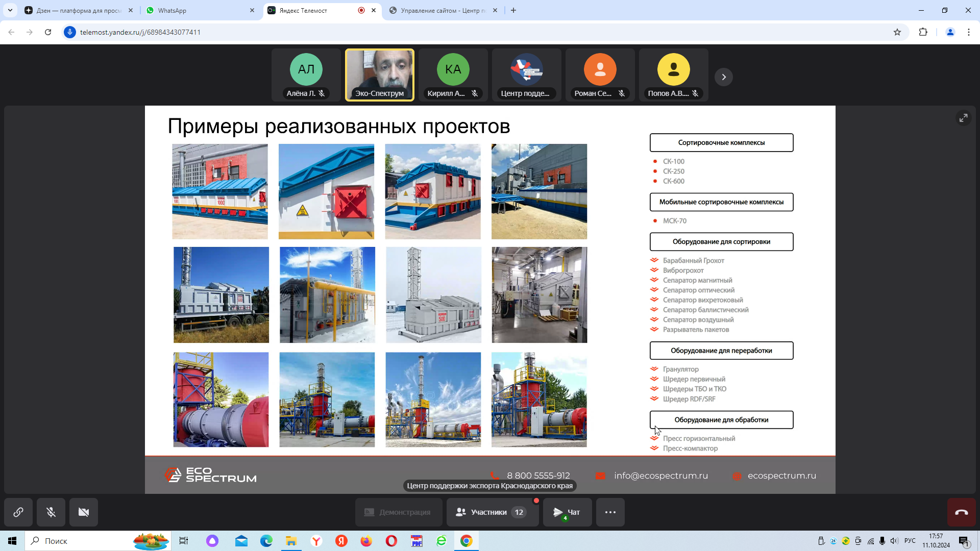The width and height of the screenshot is (980, 551).
Task: Open Yandex Browser from the taskbar
Action: coord(316,541)
